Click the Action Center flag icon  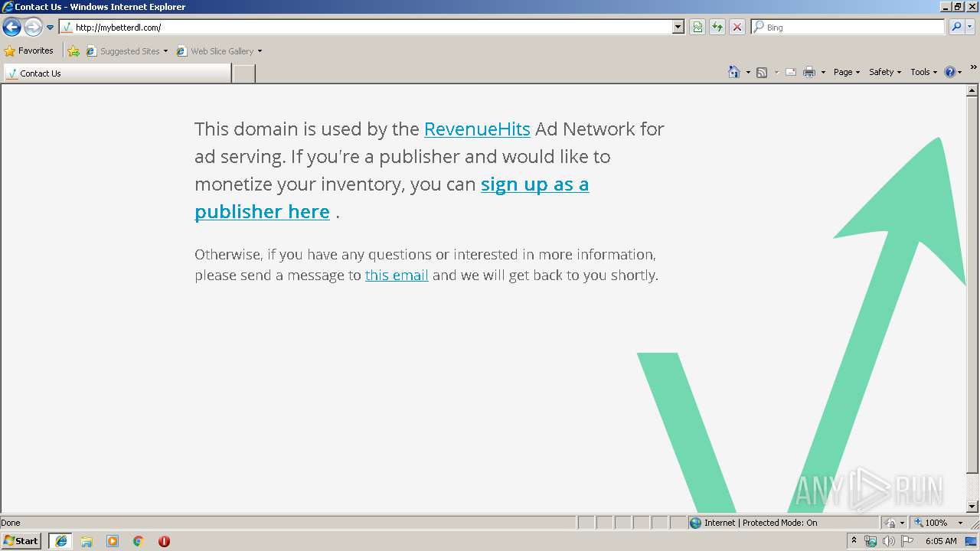[x=907, y=541]
